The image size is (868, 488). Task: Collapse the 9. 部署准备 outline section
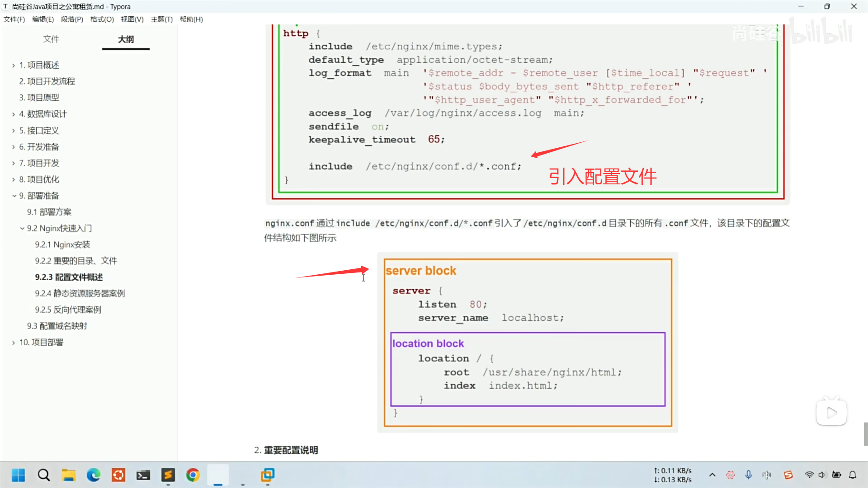point(14,196)
